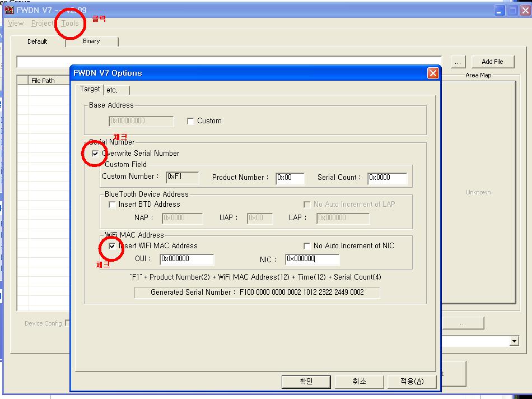Click the Serial Count input field
The image size is (532, 399).
387,178
